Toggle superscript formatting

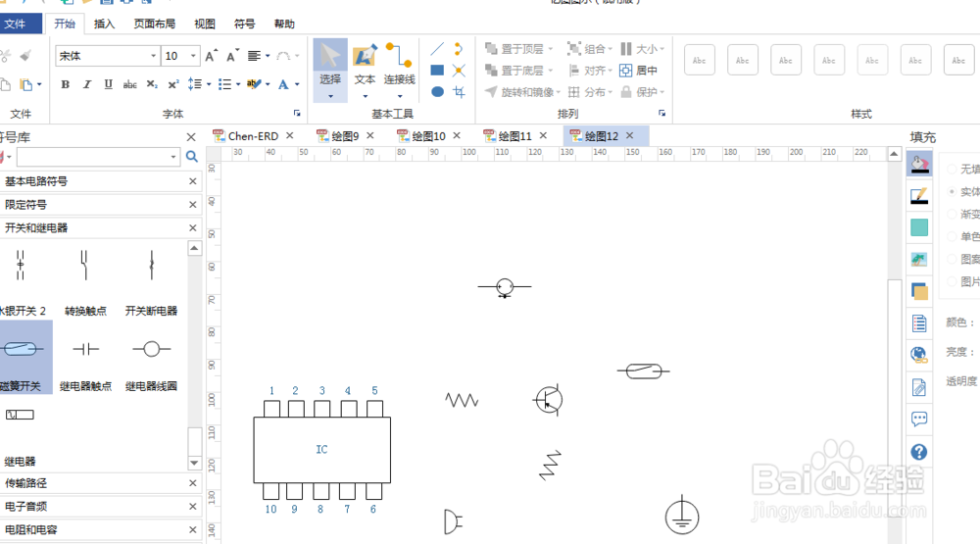pyautogui.click(x=173, y=83)
